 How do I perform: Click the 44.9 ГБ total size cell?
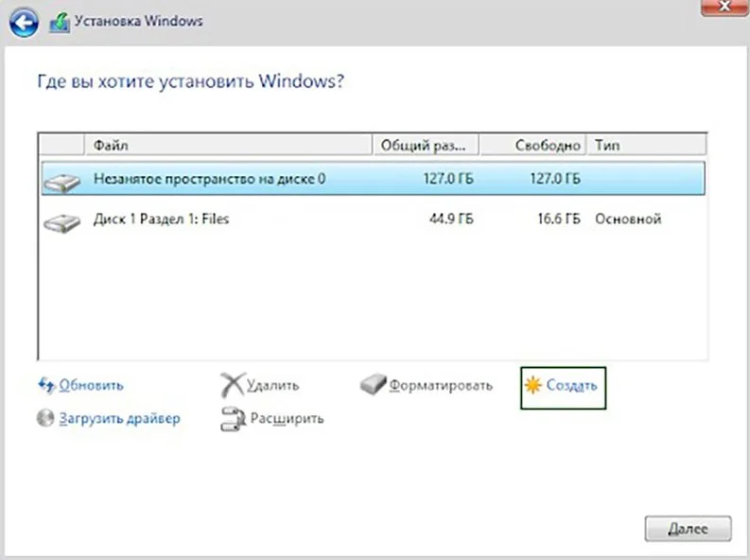[x=451, y=219]
